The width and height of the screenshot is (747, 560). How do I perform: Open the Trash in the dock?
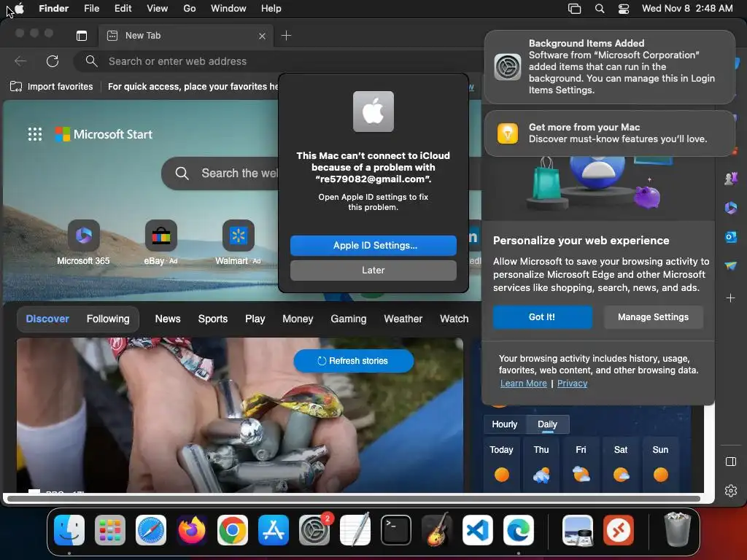(x=677, y=530)
